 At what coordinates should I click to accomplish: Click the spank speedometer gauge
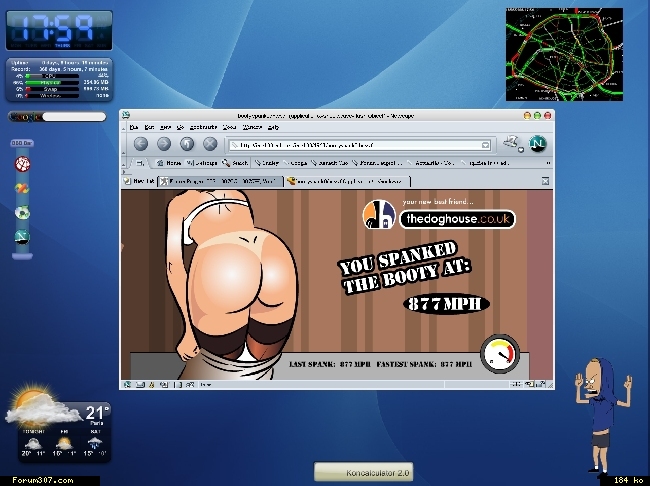click(x=500, y=354)
